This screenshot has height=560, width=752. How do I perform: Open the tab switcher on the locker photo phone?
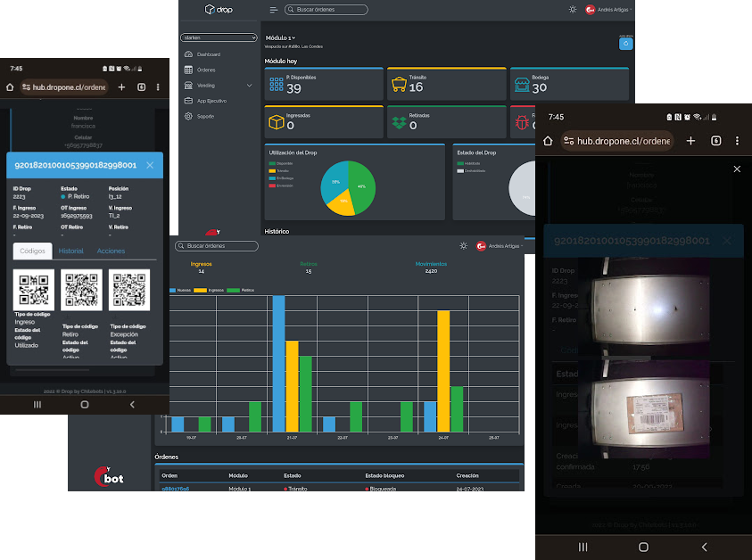tap(716, 141)
